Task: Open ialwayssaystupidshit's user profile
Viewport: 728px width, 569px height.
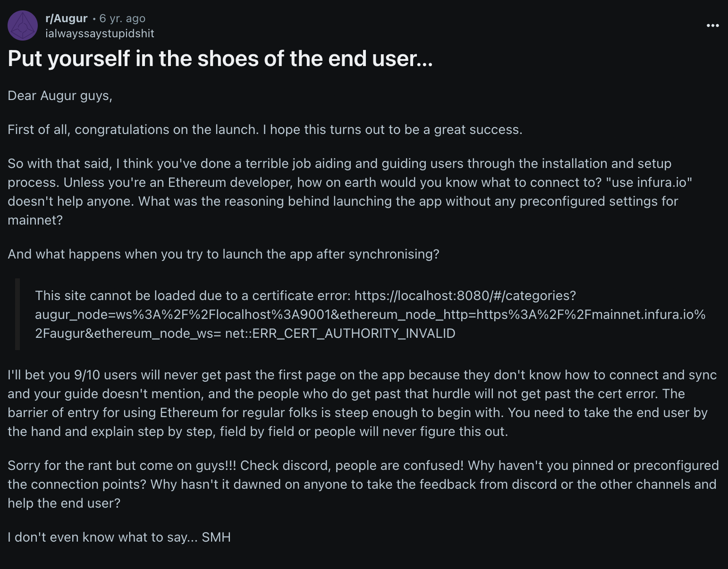Action: [x=100, y=33]
